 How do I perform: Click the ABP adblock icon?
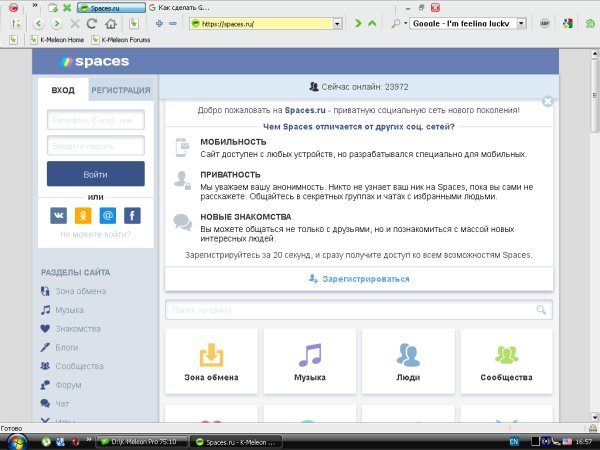pyautogui.click(x=545, y=23)
